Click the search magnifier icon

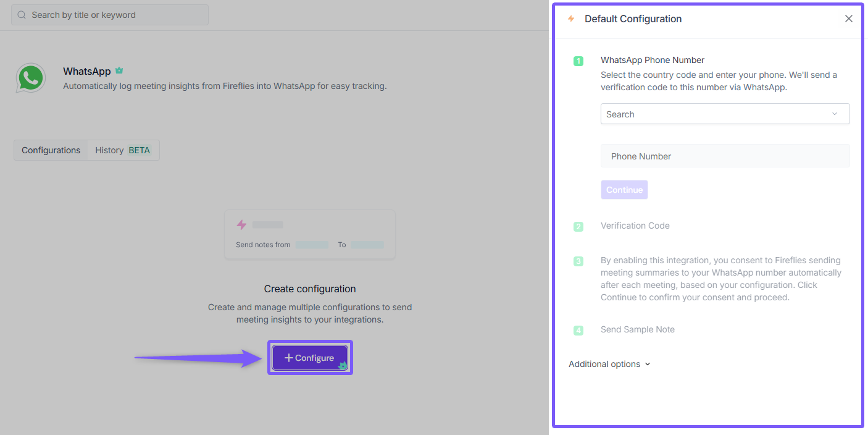(22, 15)
